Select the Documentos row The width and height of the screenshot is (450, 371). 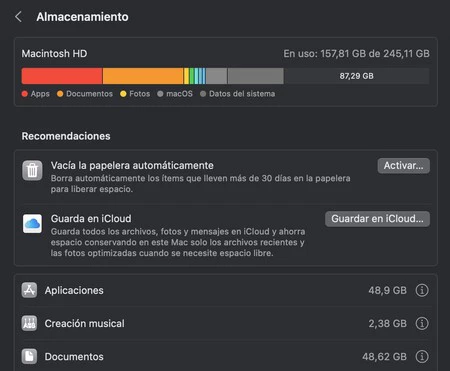click(x=225, y=356)
